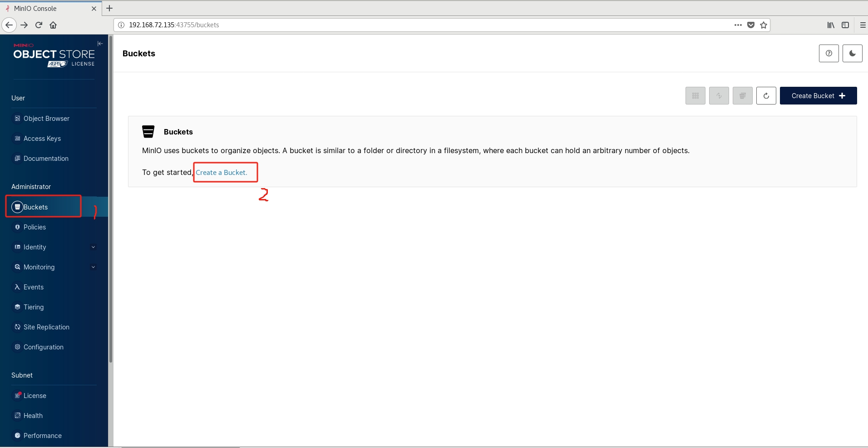Select the MinIO Console tab
Screen dimensions: 868x448
tap(50, 8)
